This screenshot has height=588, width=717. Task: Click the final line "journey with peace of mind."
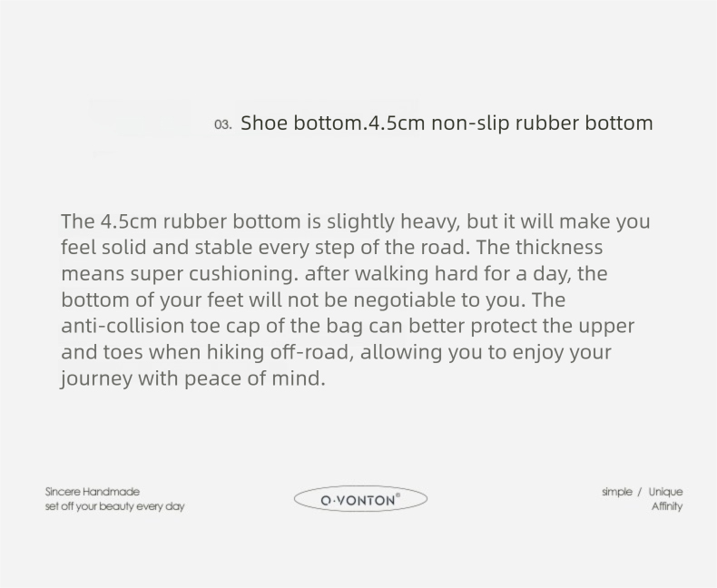[192, 378]
